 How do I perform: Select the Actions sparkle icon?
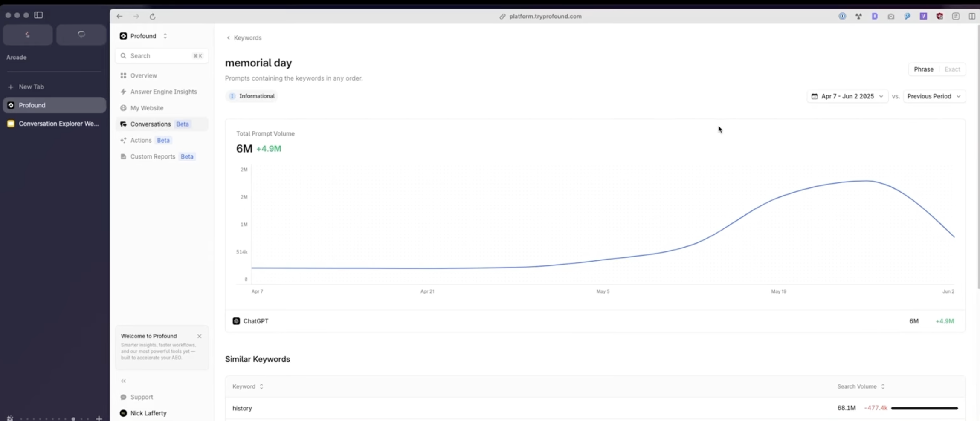[123, 140]
